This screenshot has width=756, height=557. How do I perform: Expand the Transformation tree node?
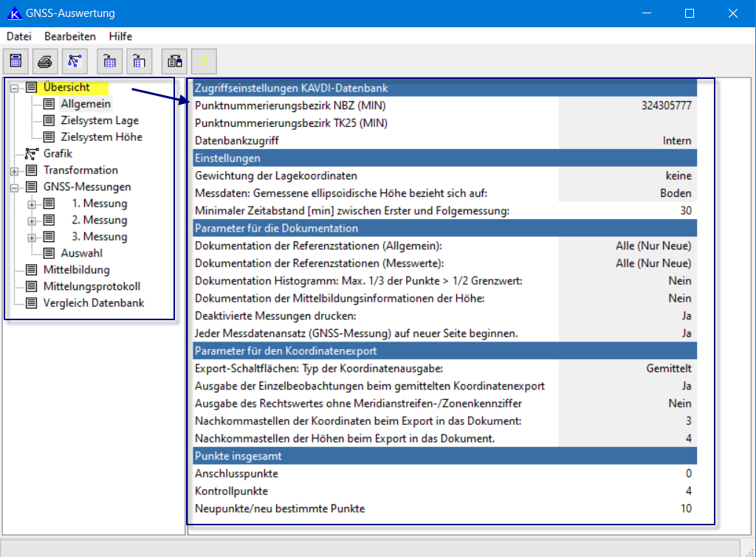point(15,171)
